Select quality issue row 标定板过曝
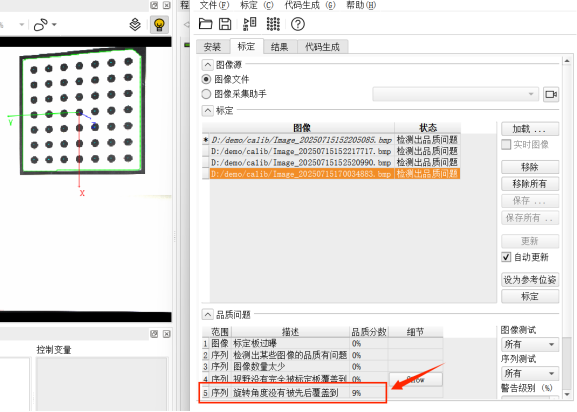 (x=322, y=344)
